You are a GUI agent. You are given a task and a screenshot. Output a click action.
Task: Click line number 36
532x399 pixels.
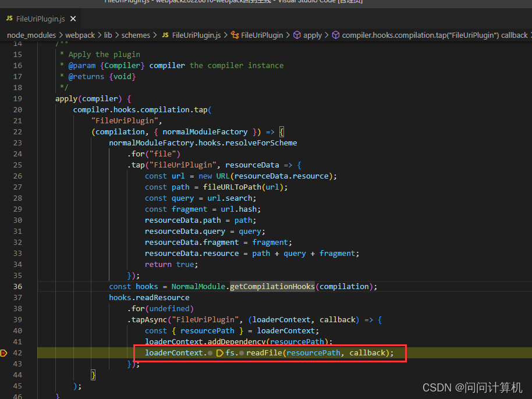click(x=17, y=286)
